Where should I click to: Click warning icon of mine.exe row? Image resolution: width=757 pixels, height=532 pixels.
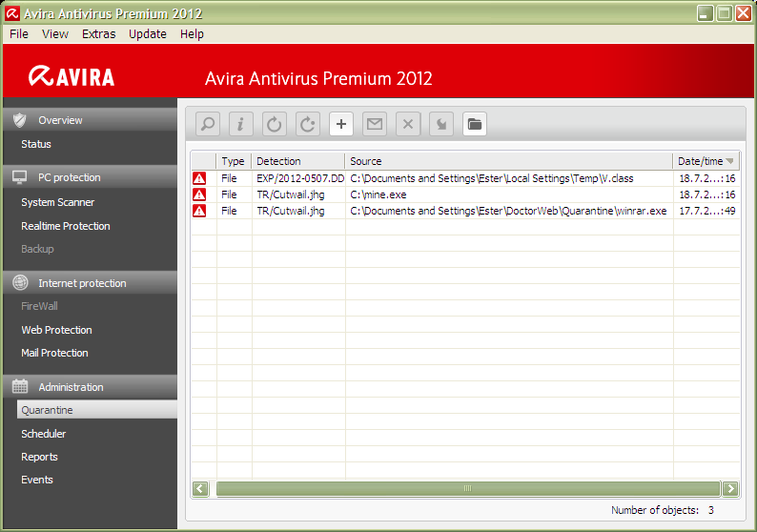click(x=199, y=194)
